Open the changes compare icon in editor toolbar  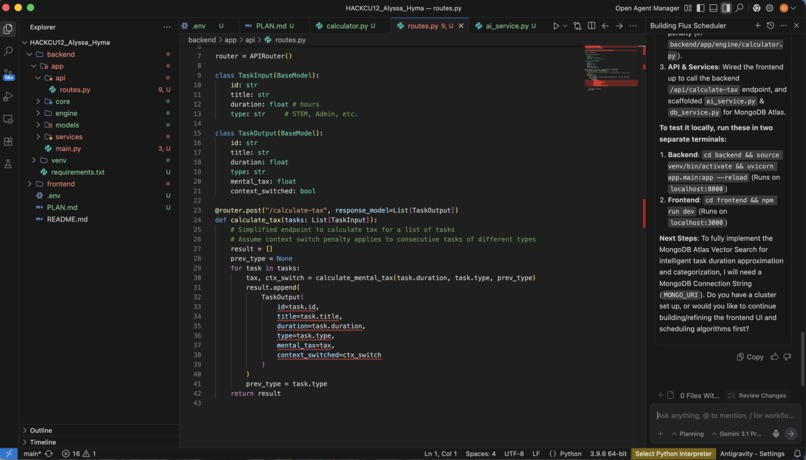[577, 26]
